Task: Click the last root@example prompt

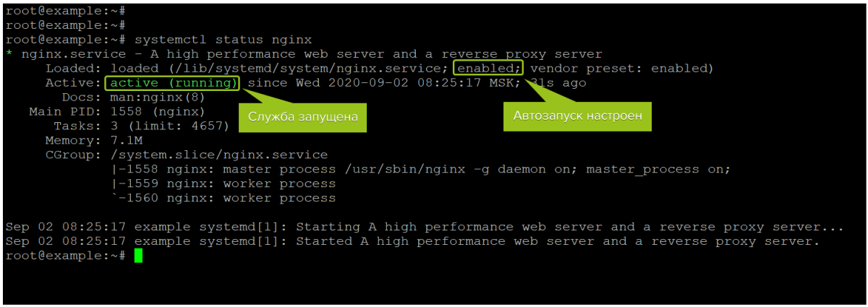Action: point(66,256)
